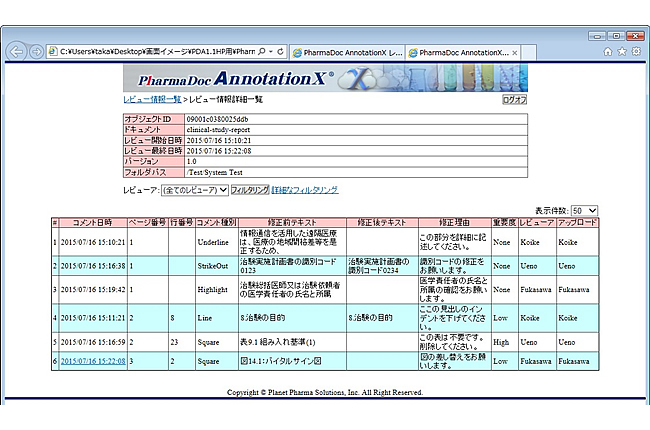Open the browser Home icon
This screenshot has height=430, width=650.
[607, 51]
